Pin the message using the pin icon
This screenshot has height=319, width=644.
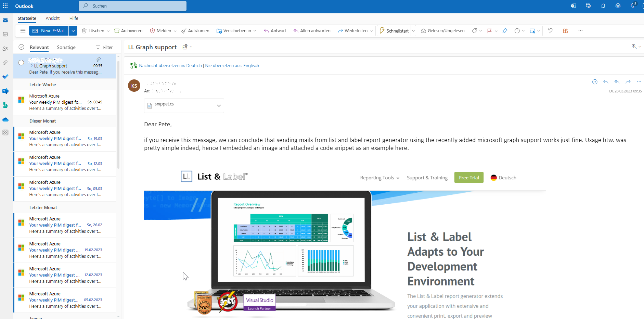tap(505, 30)
